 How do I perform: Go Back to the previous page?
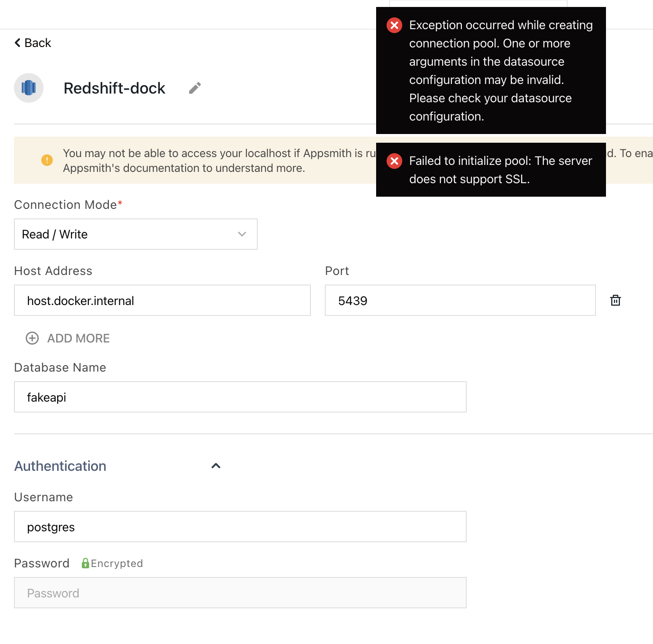coord(33,43)
